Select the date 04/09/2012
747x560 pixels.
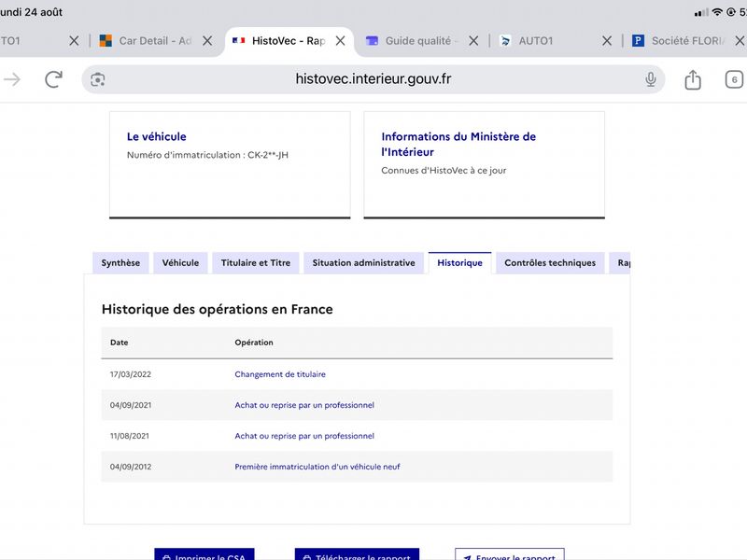[x=131, y=468]
